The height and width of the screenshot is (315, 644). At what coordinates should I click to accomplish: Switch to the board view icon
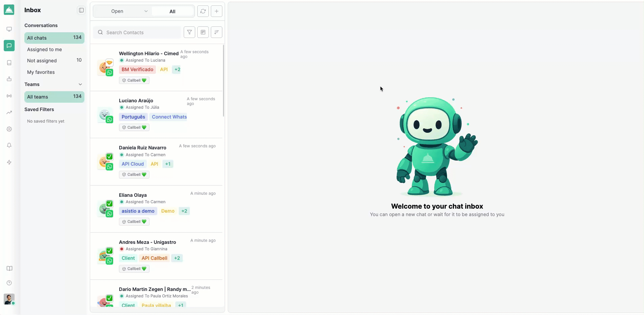203,32
